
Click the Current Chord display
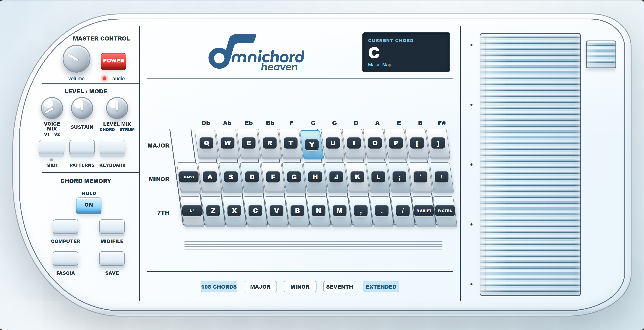(406, 52)
